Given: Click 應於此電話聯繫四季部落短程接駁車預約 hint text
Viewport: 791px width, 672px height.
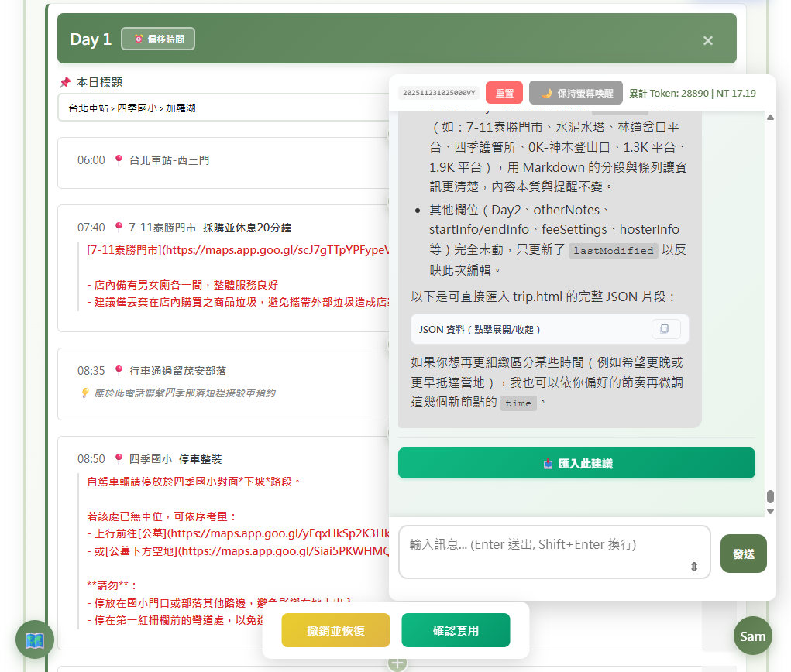Looking at the screenshot, I should (184, 393).
